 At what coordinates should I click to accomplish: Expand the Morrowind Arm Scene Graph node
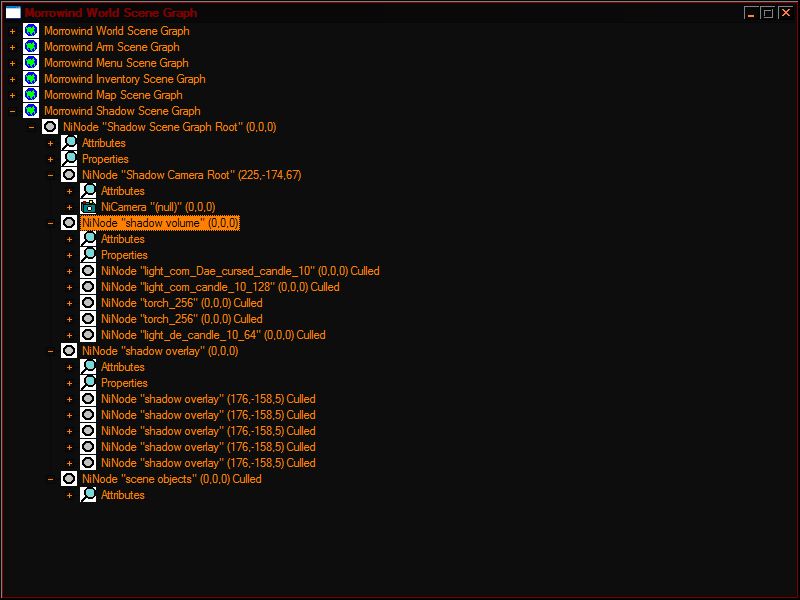[x=12, y=47]
